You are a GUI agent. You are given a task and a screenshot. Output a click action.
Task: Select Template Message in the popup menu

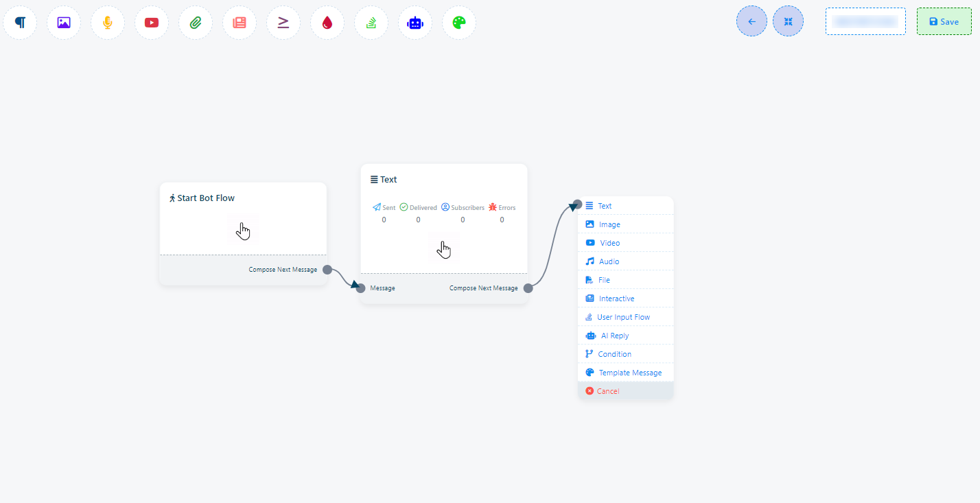pyautogui.click(x=630, y=373)
